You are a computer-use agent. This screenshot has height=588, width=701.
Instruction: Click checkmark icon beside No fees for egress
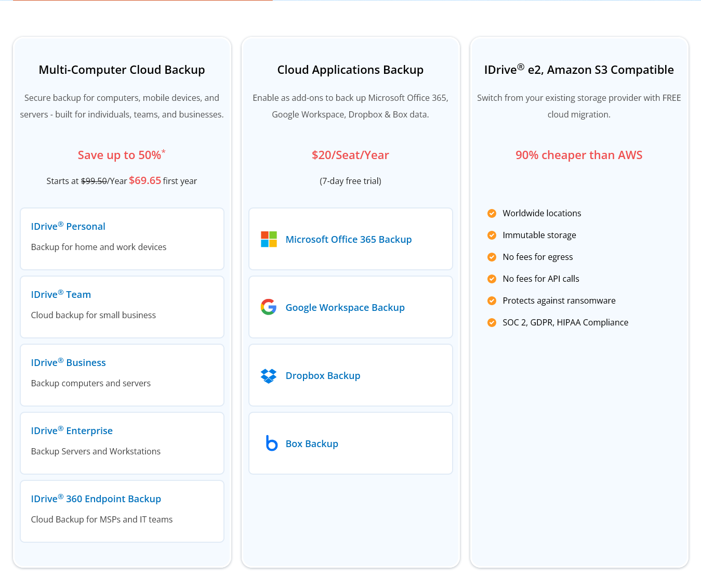click(492, 257)
